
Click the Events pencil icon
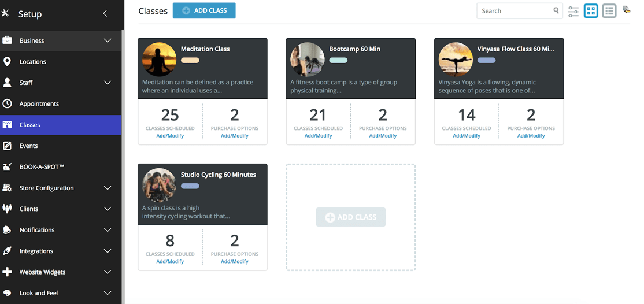(x=7, y=146)
